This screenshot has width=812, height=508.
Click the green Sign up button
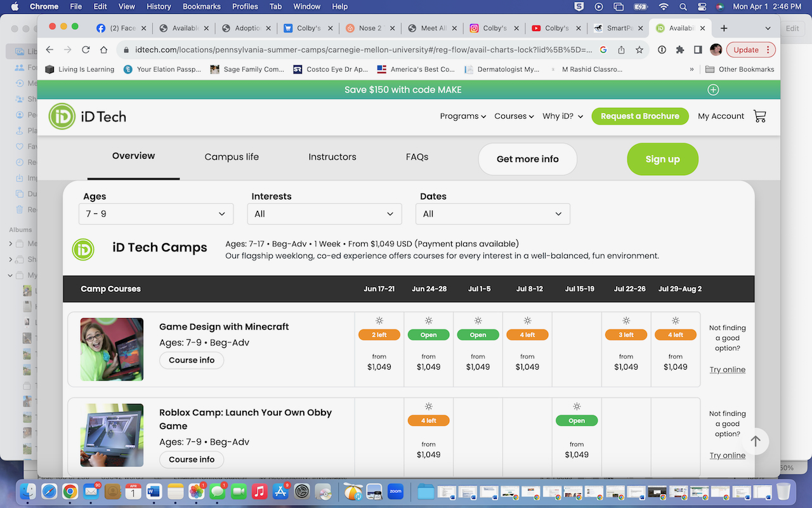[x=662, y=159]
